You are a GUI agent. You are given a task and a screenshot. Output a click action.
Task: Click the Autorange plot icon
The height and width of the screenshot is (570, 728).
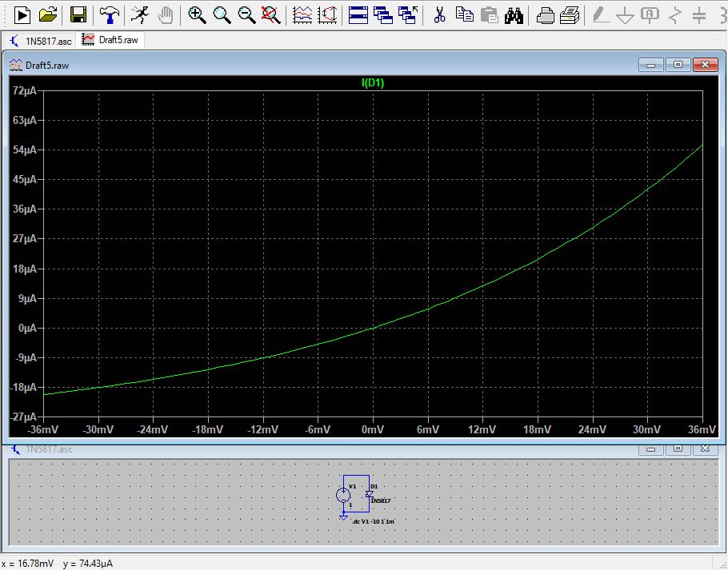click(303, 14)
